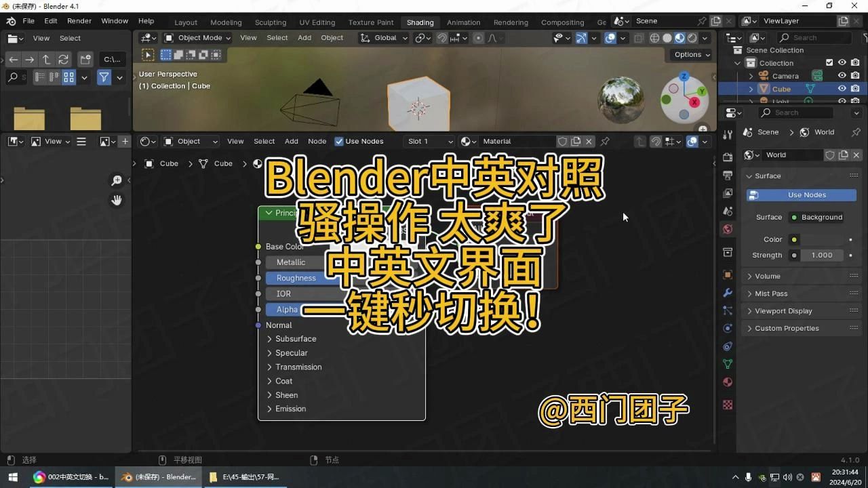This screenshot has width=868, height=488.
Task: Expand the Viewport Display panel
Action: [802, 310]
